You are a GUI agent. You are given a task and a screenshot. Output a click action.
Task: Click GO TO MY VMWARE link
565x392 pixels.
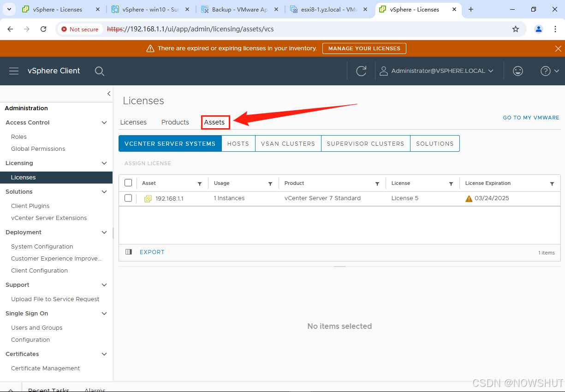click(531, 118)
